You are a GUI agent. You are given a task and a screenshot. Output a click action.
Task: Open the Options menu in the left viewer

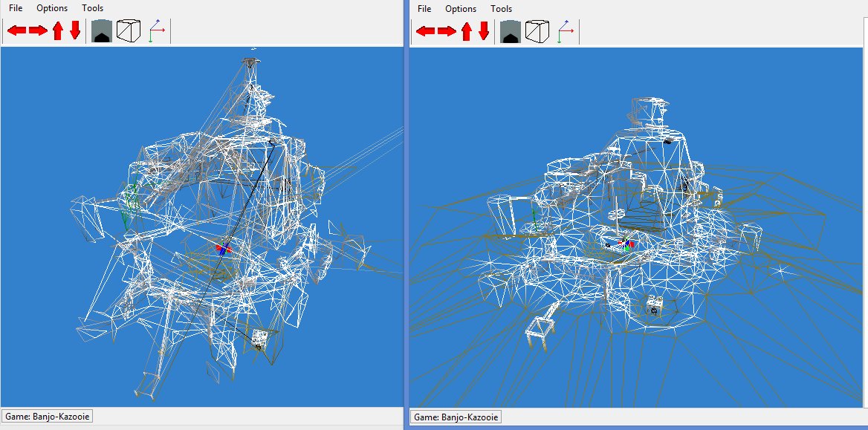[51, 7]
